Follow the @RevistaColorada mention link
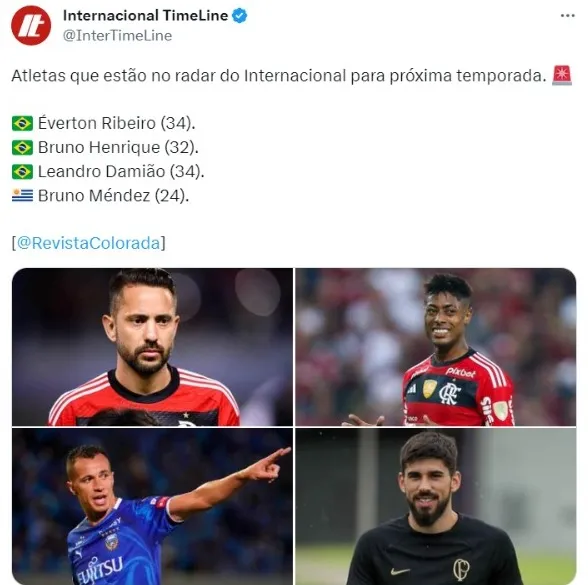Image resolution: width=588 pixels, height=585 pixels. click(88, 243)
